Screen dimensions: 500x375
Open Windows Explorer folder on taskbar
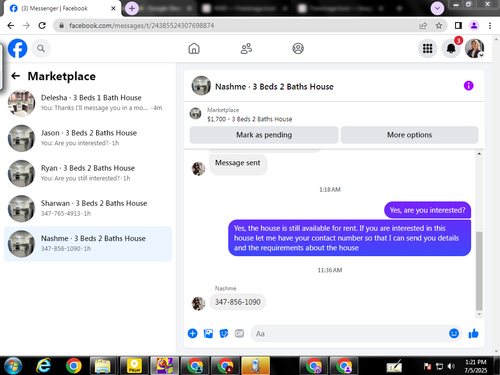click(102, 366)
